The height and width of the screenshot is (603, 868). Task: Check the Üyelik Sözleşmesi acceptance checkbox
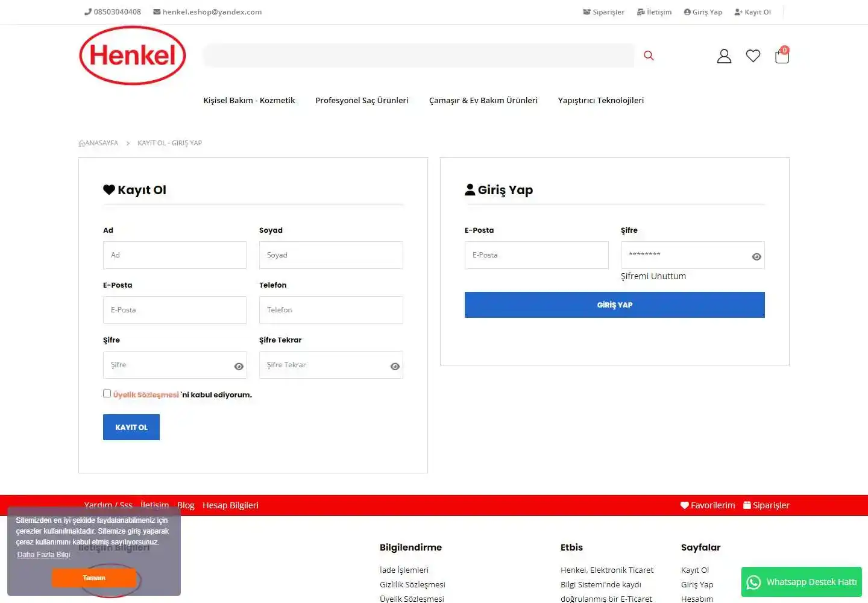107,393
